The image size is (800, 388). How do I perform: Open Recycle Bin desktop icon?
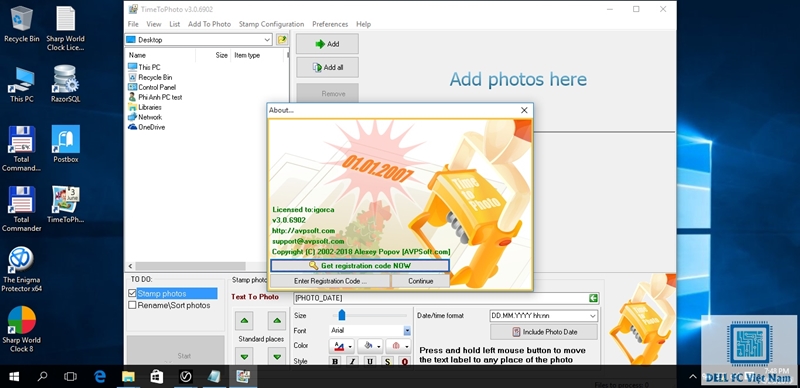pyautogui.click(x=21, y=24)
